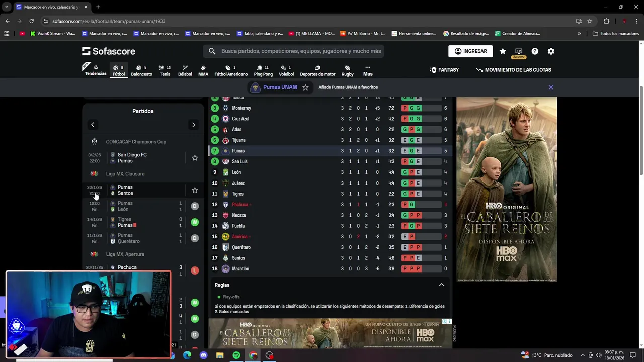
Task: Open the CONCACAF Champions Cup link
Action: pyautogui.click(x=136, y=142)
